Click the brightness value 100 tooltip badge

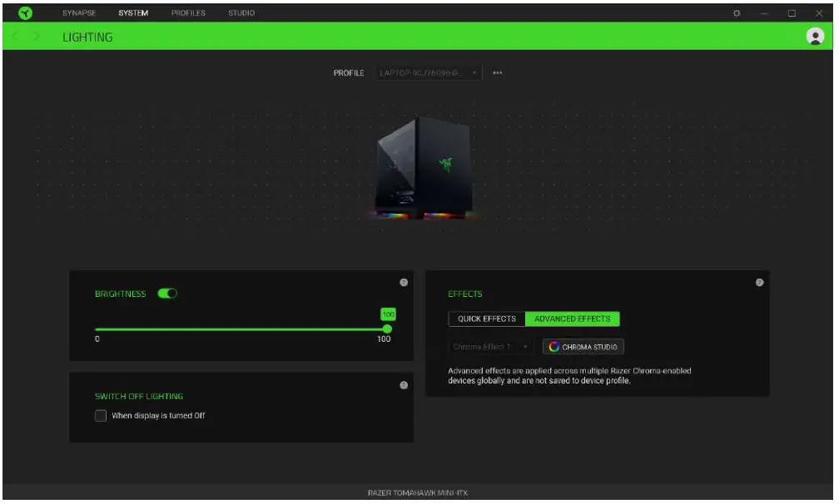pos(389,314)
